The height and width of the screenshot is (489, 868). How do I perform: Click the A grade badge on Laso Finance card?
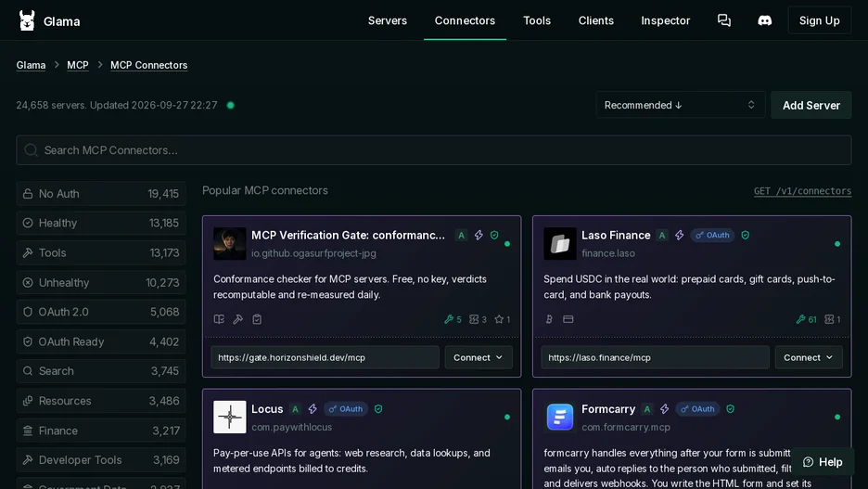coord(662,236)
